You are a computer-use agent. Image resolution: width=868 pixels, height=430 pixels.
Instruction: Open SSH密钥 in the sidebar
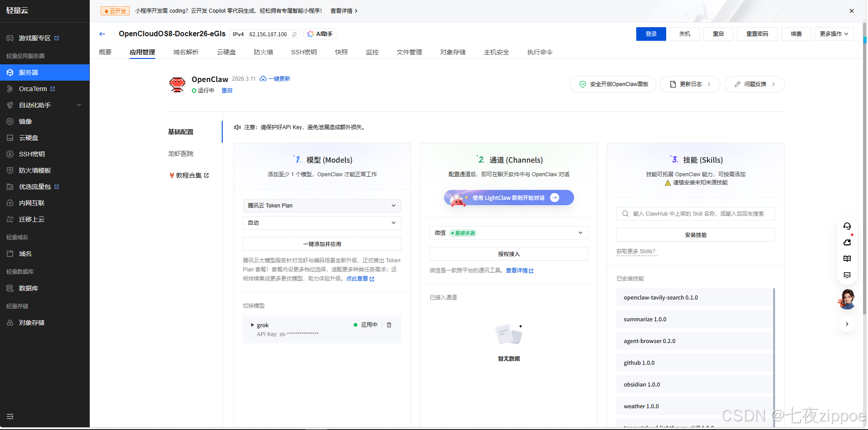point(32,154)
